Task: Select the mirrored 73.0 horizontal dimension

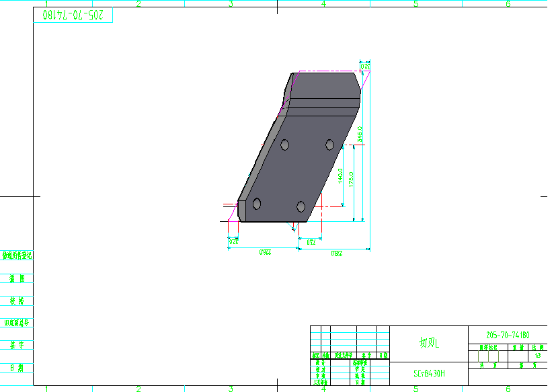Action: coord(311,241)
